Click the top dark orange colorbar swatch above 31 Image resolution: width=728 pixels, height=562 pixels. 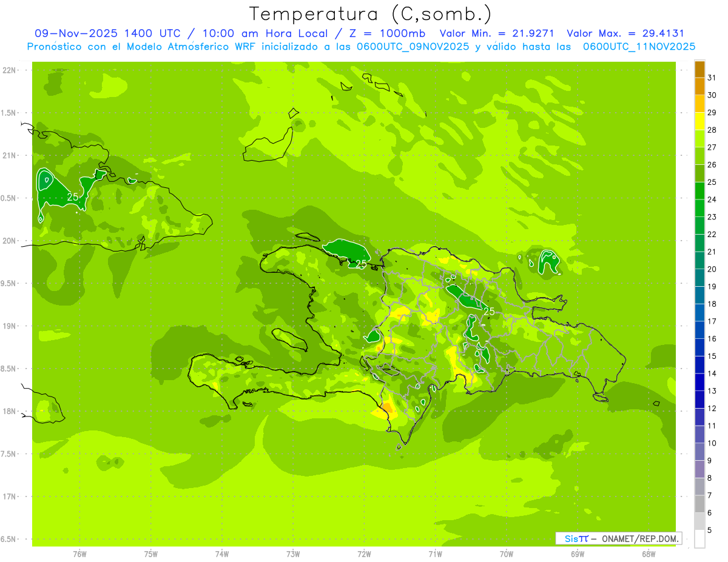pyautogui.click(x=699, y=69)
